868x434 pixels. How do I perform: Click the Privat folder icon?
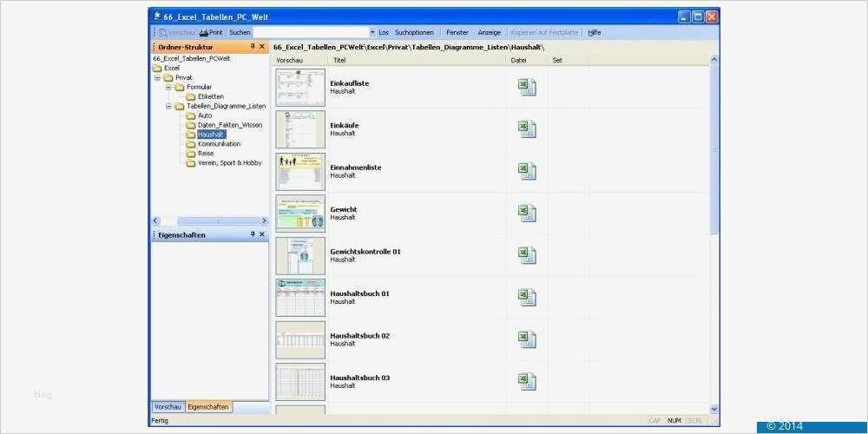[x=168, y=77]
